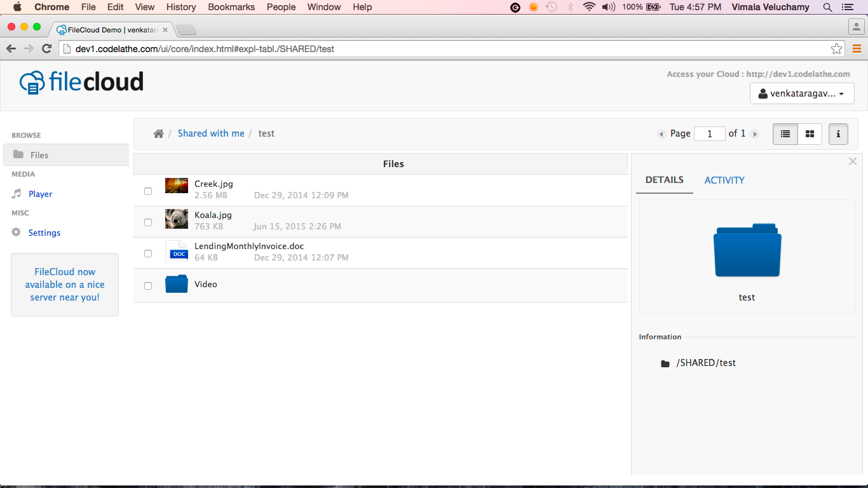Open the Video folder name

click(206, 284)
